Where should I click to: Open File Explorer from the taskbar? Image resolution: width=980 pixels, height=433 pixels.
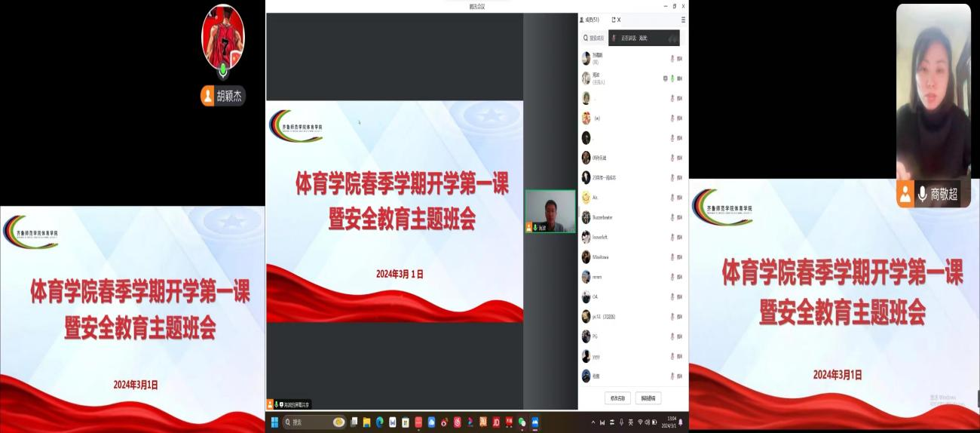(x=367, y=422)
